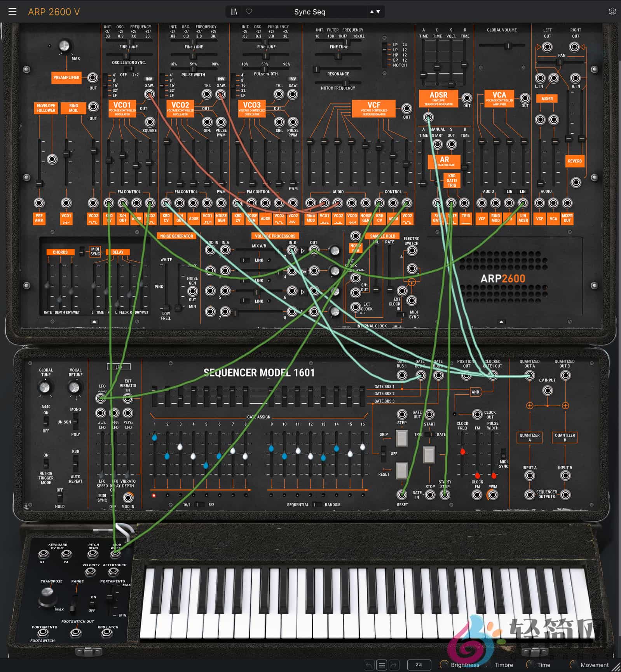
Task: Toggle the KBD AUTO REPEAT switch
Action: tap(75, 464)
